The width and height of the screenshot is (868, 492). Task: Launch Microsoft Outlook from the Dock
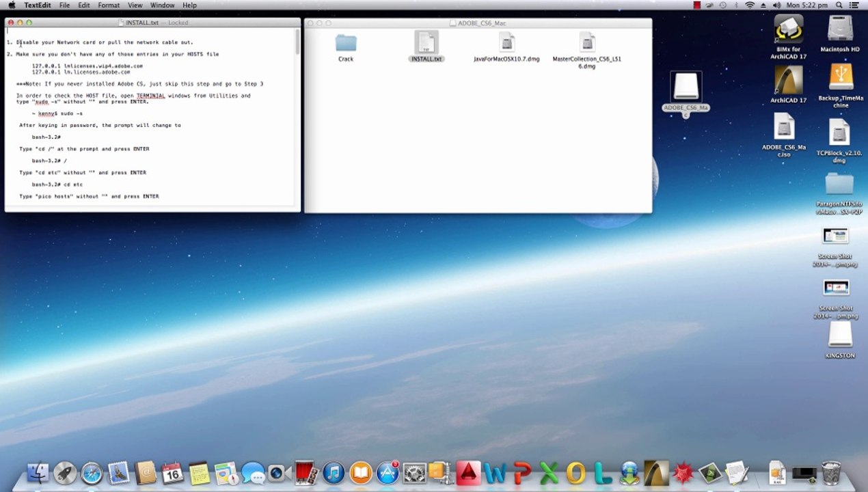[576, 473]
